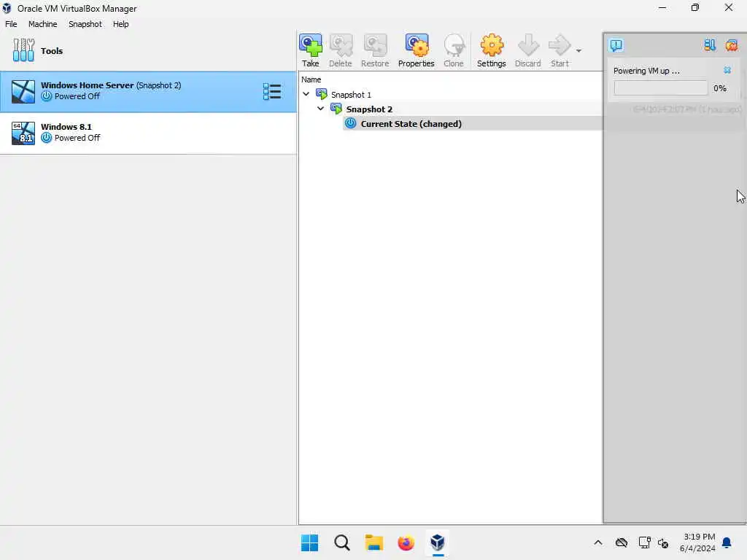This screenshot has height=560, width=747.
Task: Click the Start arrow button
Action: click(x=560, y=50)
